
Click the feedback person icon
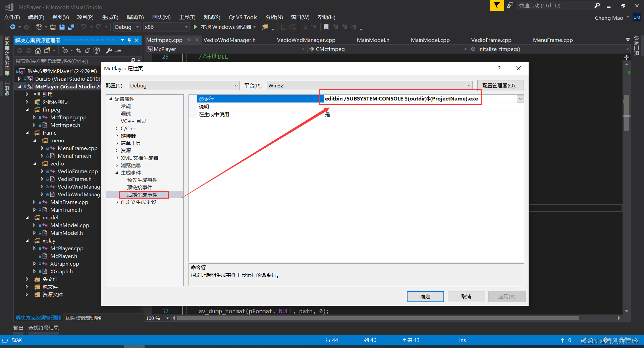pos(510,5)
